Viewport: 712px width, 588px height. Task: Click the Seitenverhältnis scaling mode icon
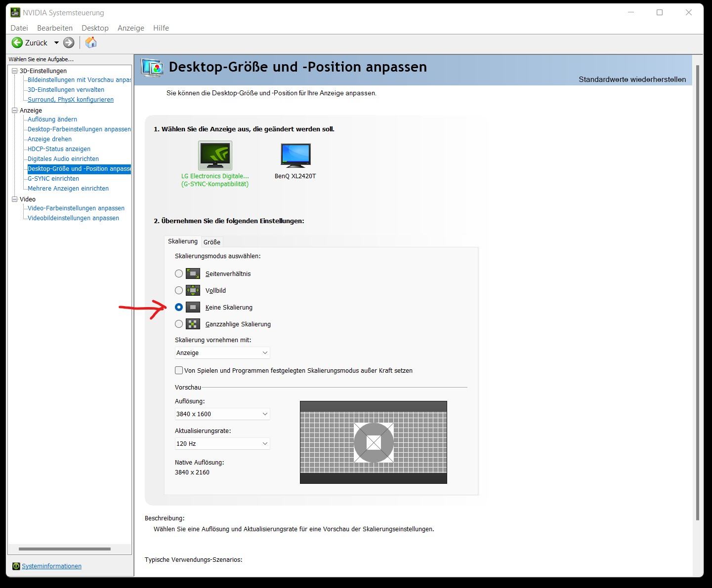pos(193,274)
